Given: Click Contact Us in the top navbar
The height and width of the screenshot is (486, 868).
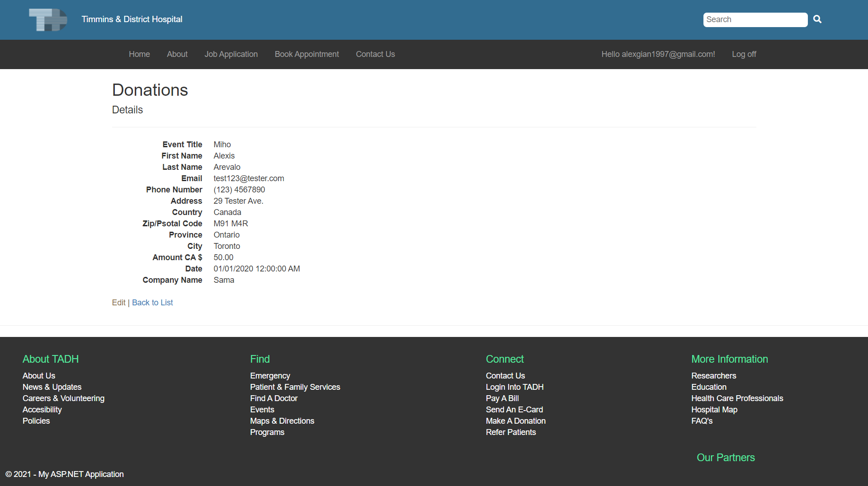Looking at the screenshot, I should pos(375,54).
